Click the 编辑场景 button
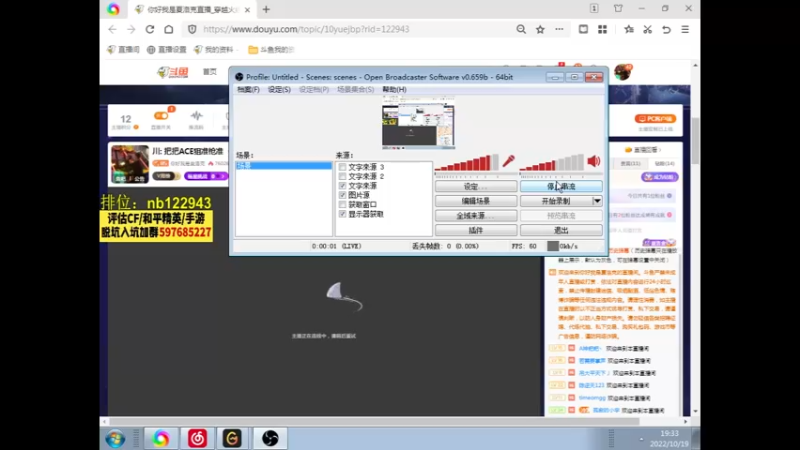The width and height of the screenshot is (800, 450). click(476, 201)
